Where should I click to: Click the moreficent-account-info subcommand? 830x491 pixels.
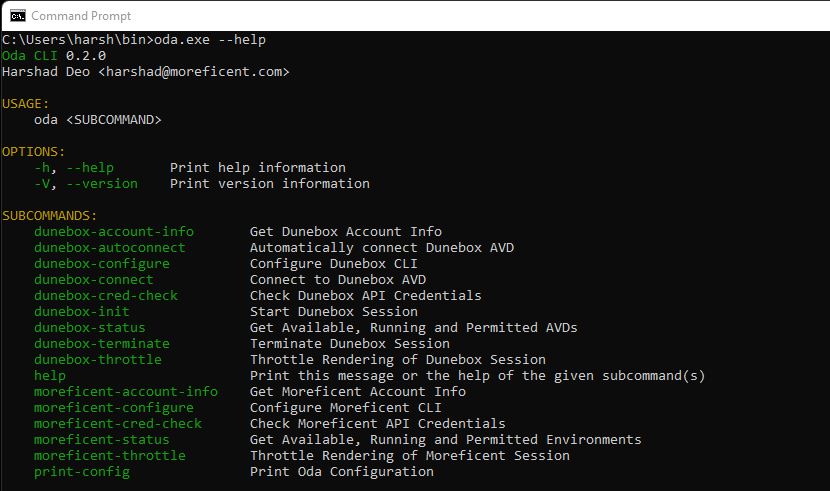click(x=126, y=392)
